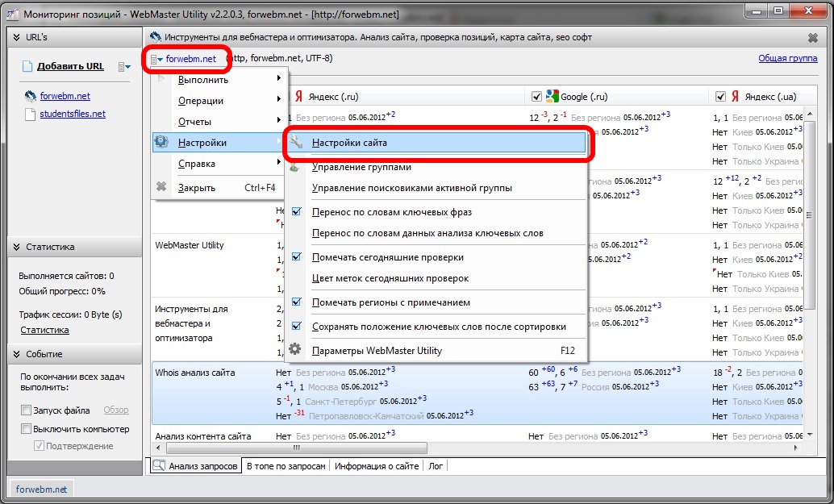The height and width of the screenshot is (504, 834).
Task: Open the Отчеты submenu
Action: [194, 122]
